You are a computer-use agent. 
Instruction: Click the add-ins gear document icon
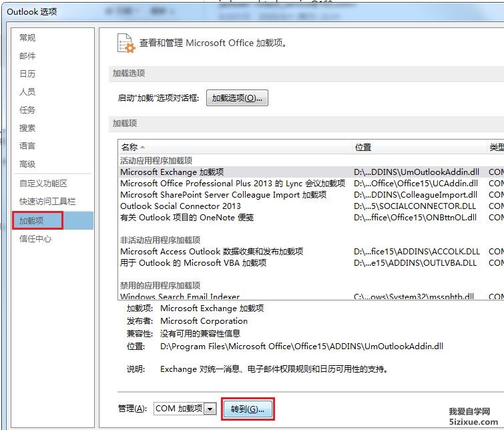point(126,43)
